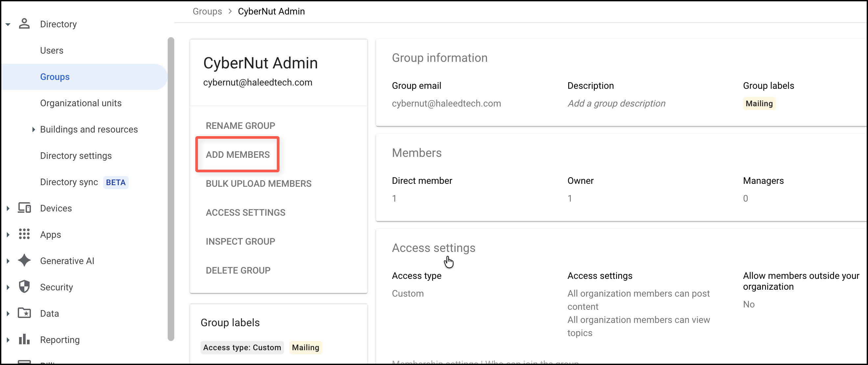This screenshot has height=365, width=868.
Task: Collapse the Directory section arrow
Action: click(x=8, y=24)
